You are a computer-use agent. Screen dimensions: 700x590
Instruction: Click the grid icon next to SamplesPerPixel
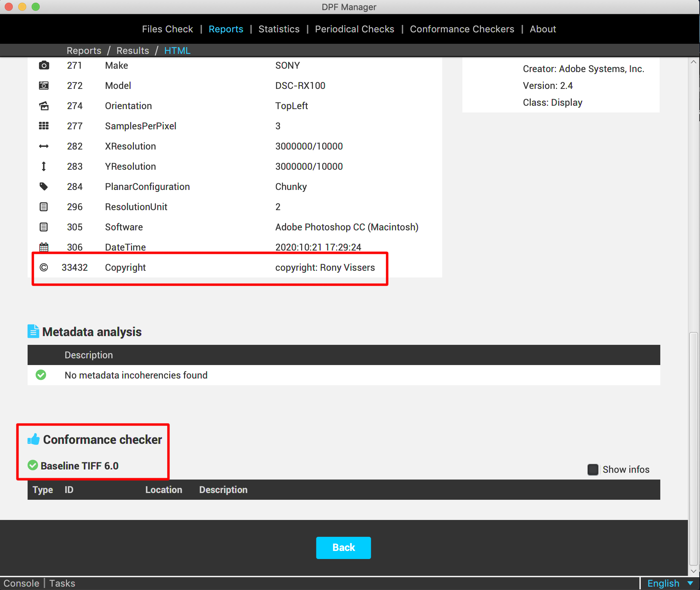click(44, 126)
